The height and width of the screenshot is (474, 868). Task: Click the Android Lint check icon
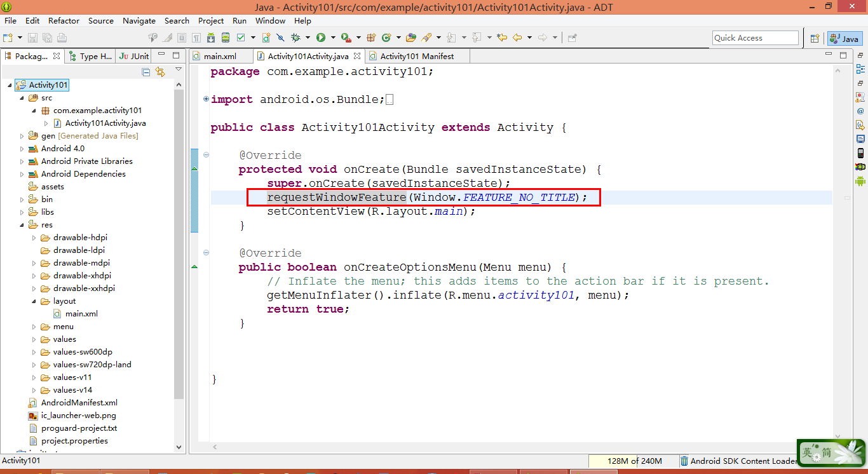pyautogui.click(x=241, y=37)
